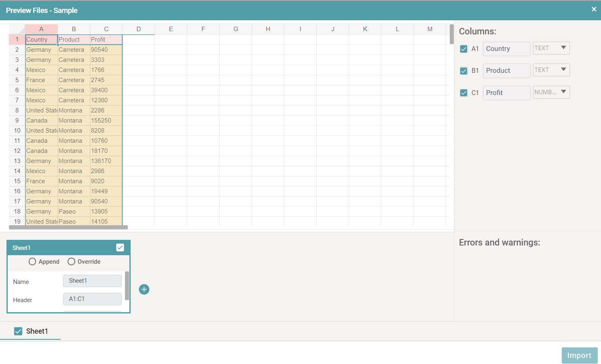Toggle the Sheet1 panel header checkbox

120,248
